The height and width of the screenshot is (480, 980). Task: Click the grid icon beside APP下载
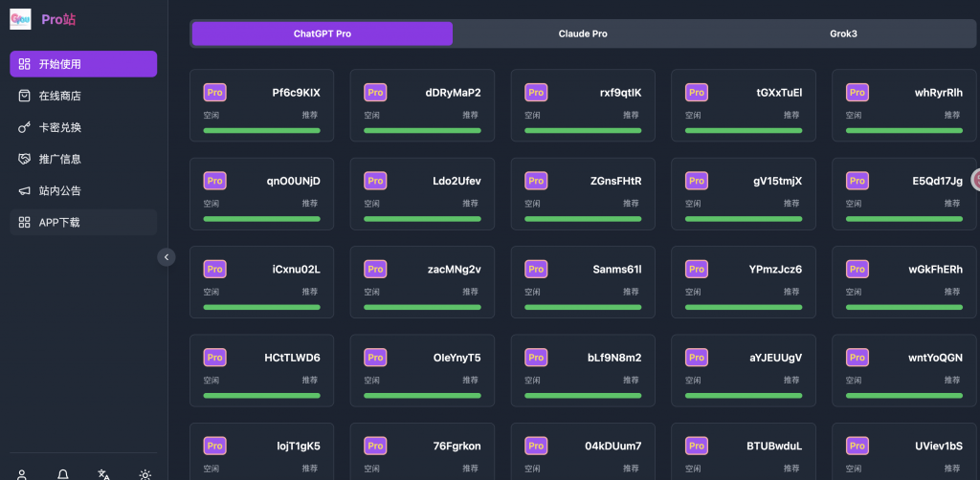point(24,222)
